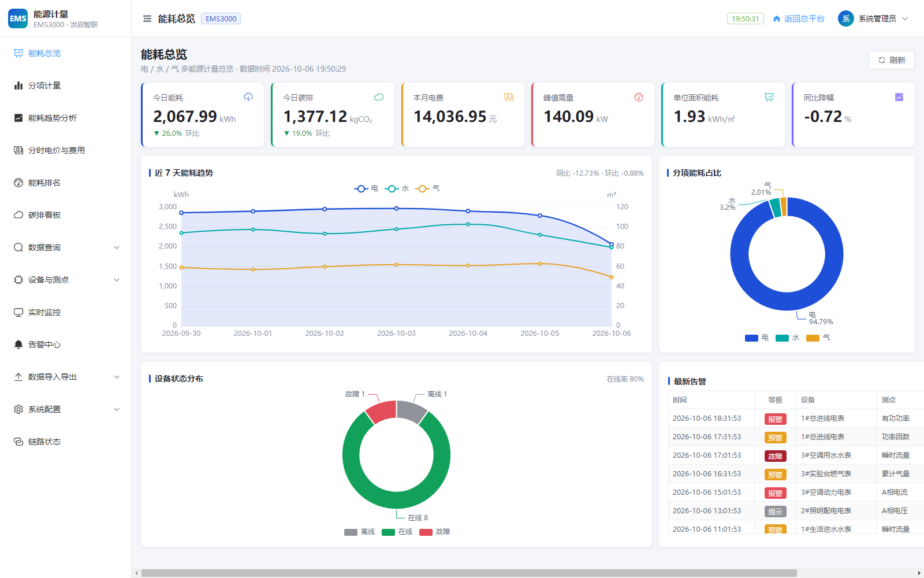The width and height of the screenshot is (924, 578).
Task: Click the green 在线 legend swatch
Action: pyautogui.click(x=388, y=532)
